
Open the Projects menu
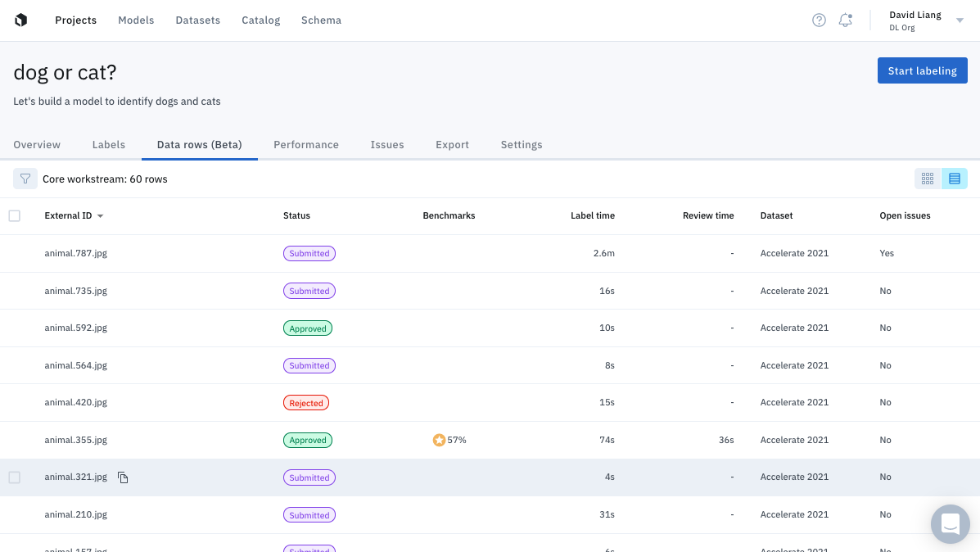(75, 20)
